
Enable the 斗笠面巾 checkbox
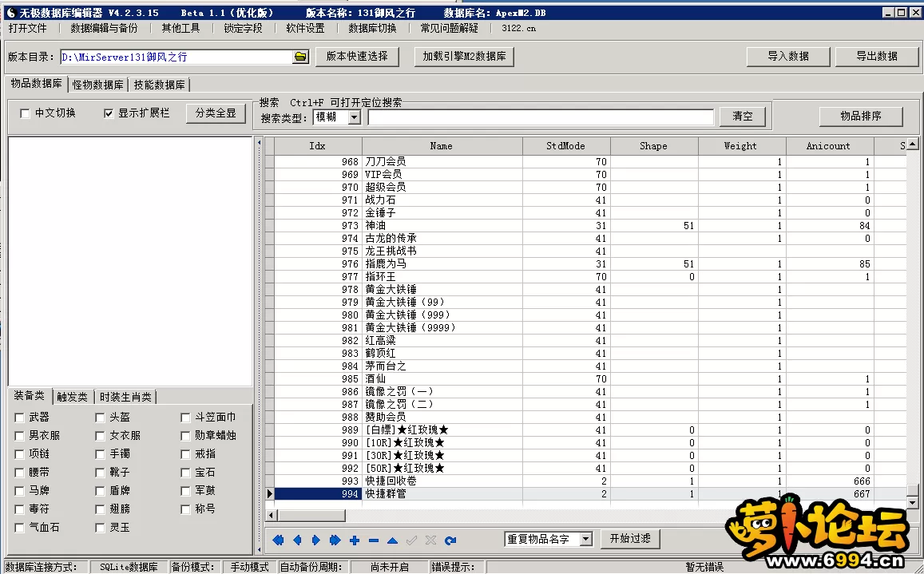tap(185, 418)
